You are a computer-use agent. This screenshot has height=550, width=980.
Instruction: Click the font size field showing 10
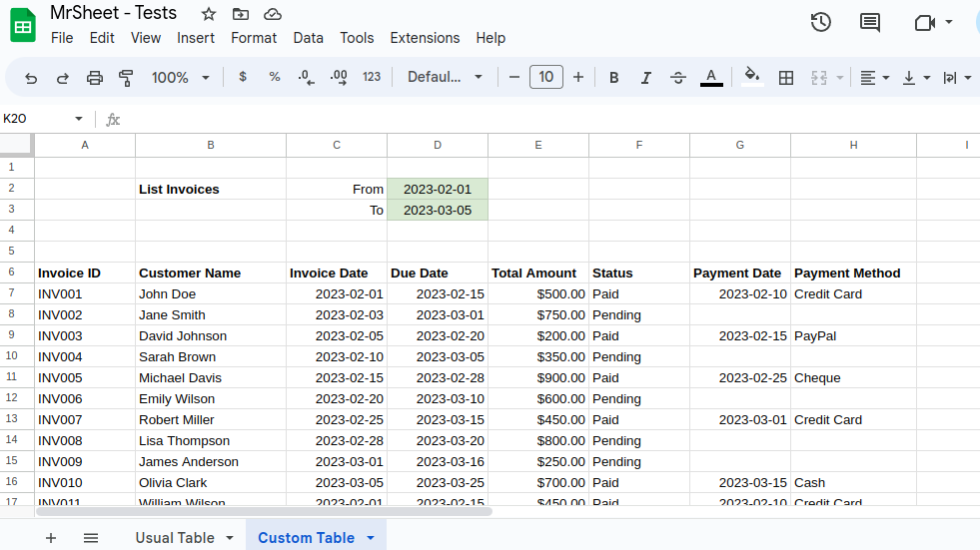(546, 77)
